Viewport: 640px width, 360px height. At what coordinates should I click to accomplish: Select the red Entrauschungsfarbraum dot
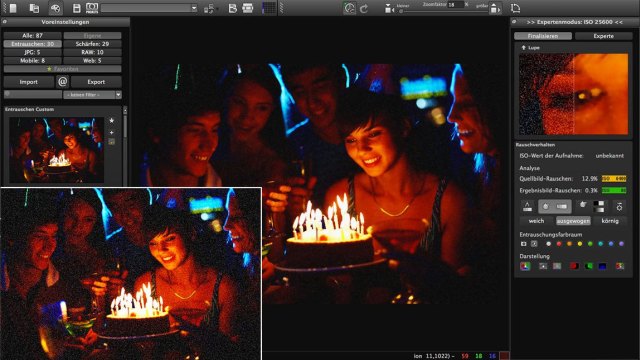point(559,244)
